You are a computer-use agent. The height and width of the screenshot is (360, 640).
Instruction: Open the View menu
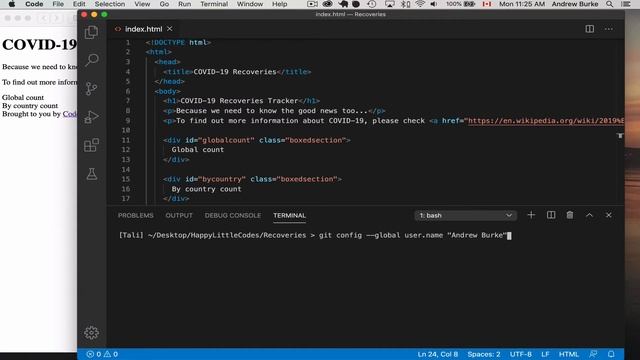coord(142,4)
